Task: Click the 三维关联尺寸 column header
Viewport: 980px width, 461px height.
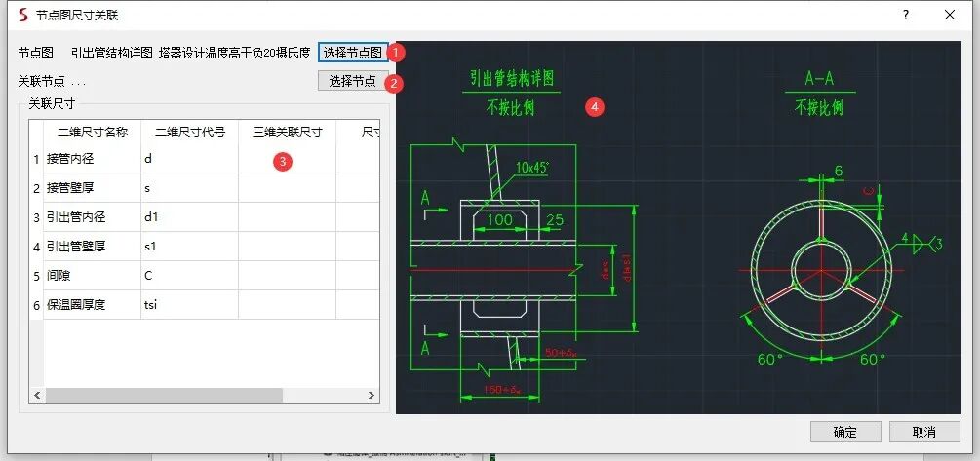Action: point(287,132)
